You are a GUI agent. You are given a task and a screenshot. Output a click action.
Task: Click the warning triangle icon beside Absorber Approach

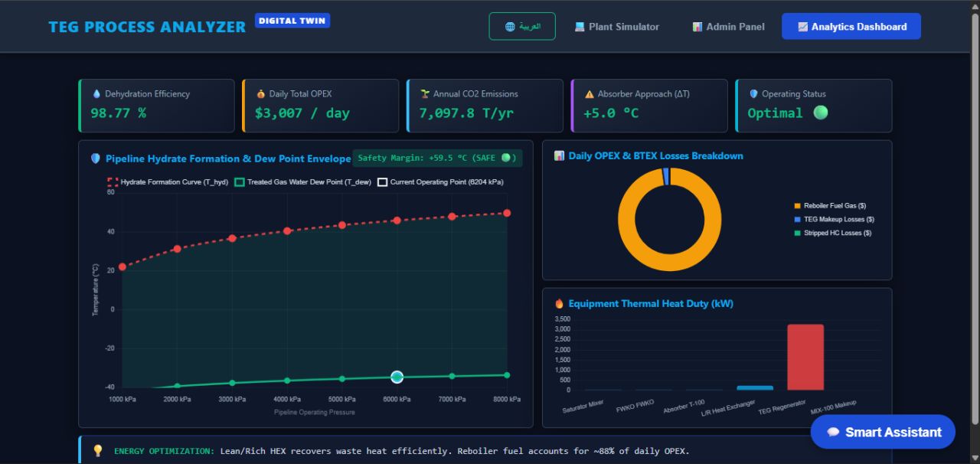590,94
